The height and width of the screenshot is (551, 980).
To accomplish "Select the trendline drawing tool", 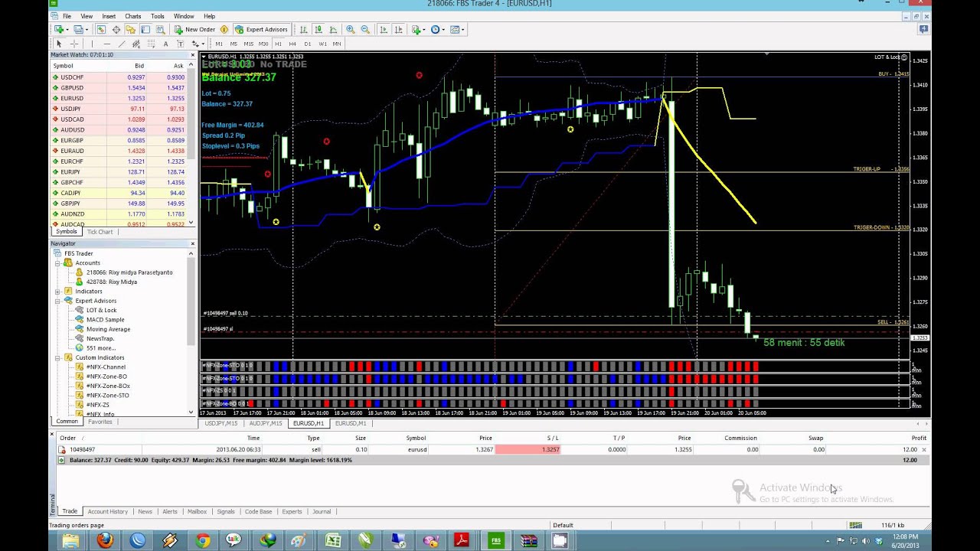I will point(122,44).
